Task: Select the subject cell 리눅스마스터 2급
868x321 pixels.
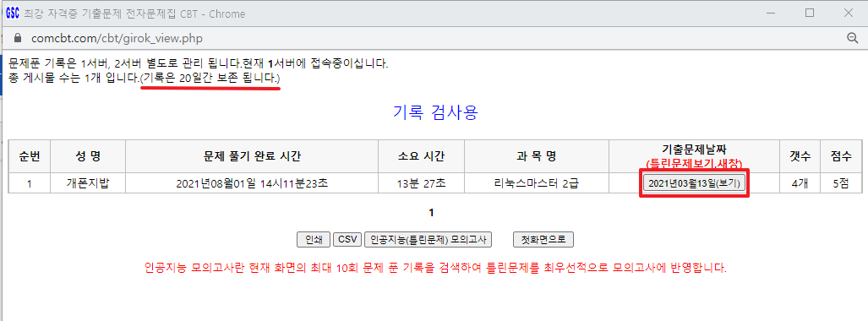Action: click(536, 183)
